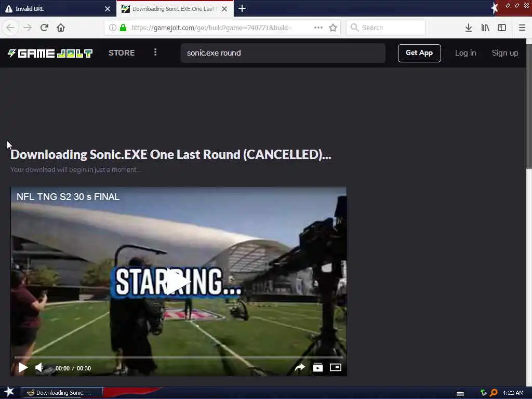Play video using large center play button
This screenshot has width=532, height=399.
coord(178,281)
